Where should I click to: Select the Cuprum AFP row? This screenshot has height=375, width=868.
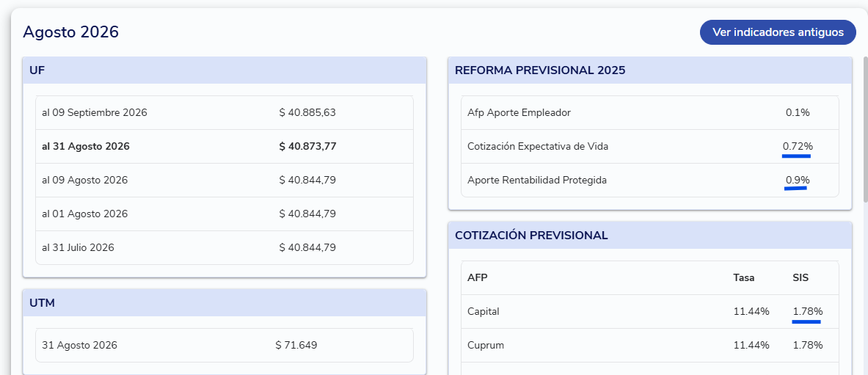[x=650, y=345]
